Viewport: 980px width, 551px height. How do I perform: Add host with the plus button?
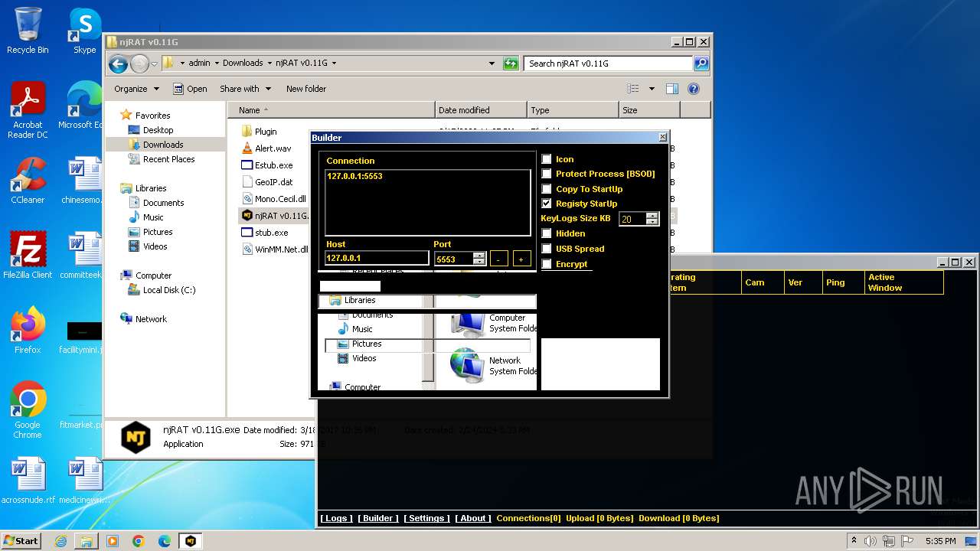[x=521, y=259]
